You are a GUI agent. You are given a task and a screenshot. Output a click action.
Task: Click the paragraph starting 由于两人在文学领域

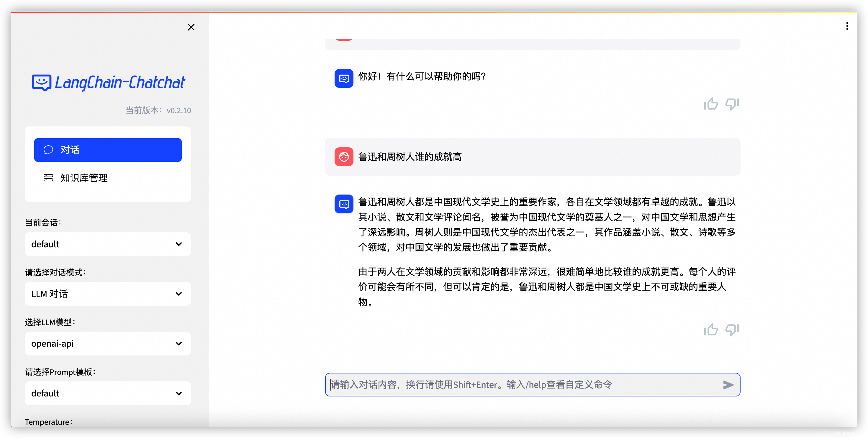(546, 287)
